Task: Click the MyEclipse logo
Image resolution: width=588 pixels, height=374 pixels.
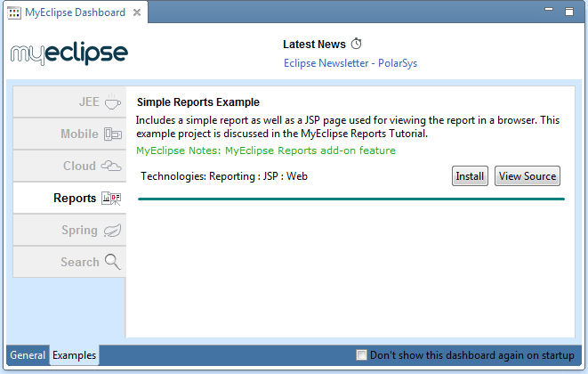Action: 69,53
